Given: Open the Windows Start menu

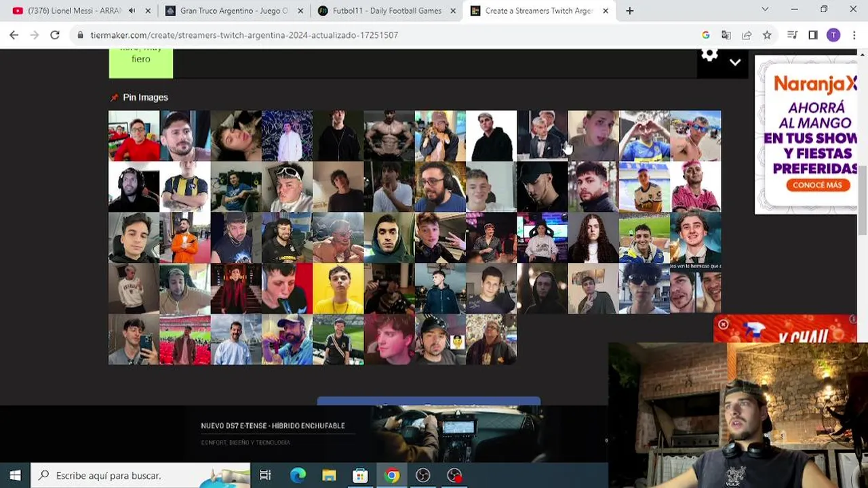Looking at the screenshot, I should tap(15, 476).
